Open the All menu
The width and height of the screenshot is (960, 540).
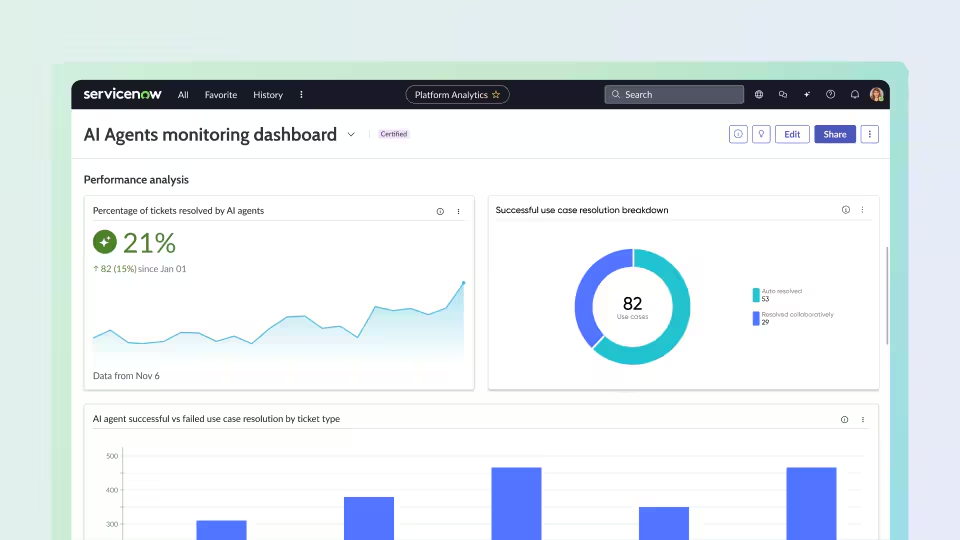point(183,95)
